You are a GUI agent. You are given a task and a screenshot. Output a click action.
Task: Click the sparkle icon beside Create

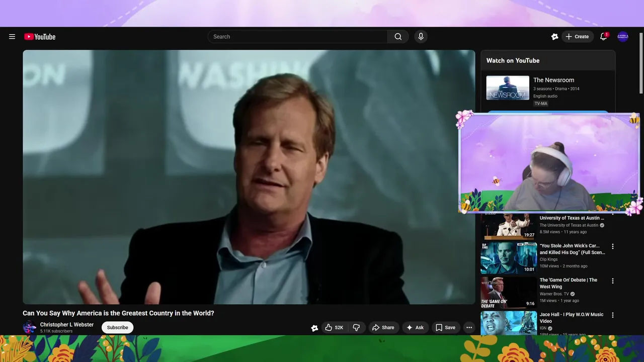click(554, 37)
